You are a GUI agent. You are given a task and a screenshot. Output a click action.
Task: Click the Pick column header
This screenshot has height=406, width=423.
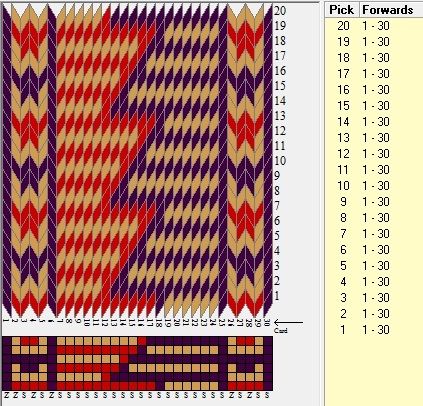coord(342,10)
